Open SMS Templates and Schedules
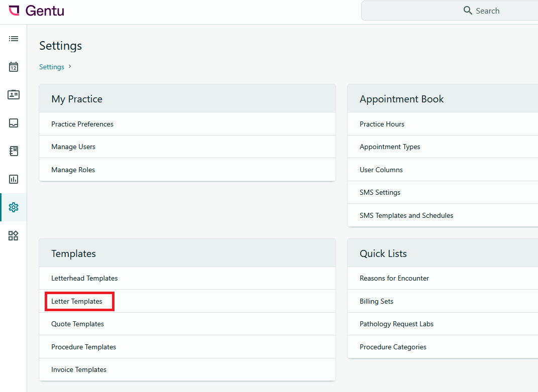Viewport: 538px width, 392px height. 406,215
